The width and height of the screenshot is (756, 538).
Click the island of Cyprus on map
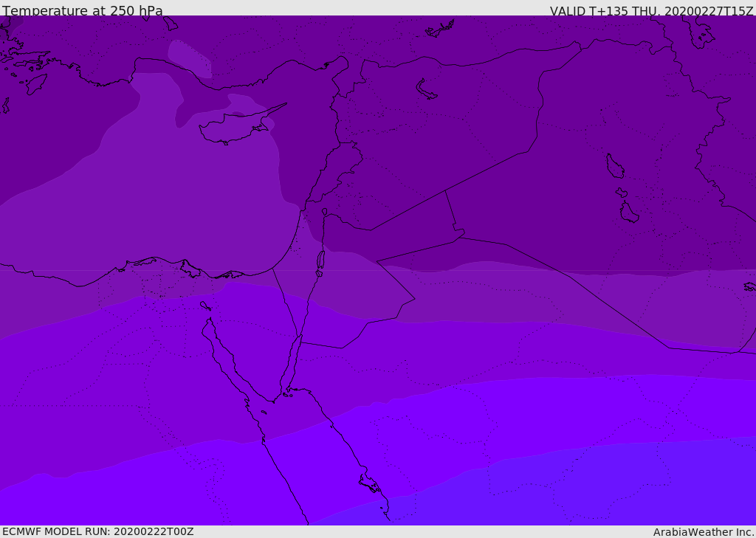236,126
